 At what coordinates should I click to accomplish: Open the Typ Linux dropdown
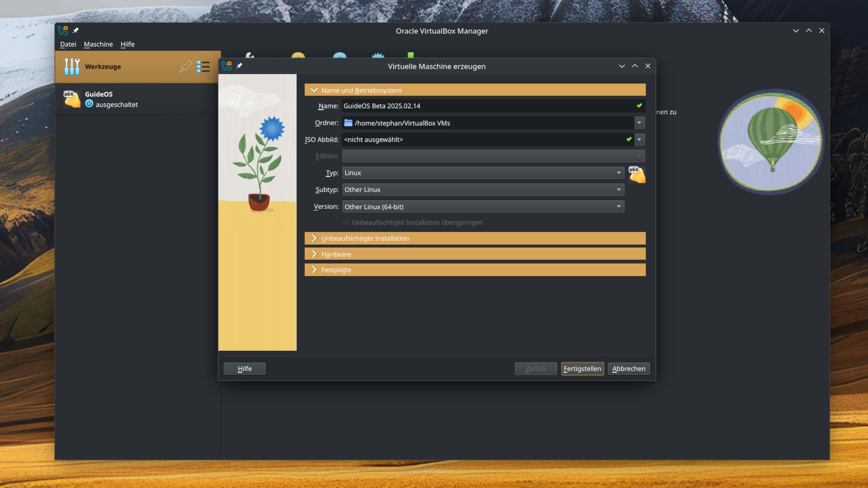tap(483, 173)
